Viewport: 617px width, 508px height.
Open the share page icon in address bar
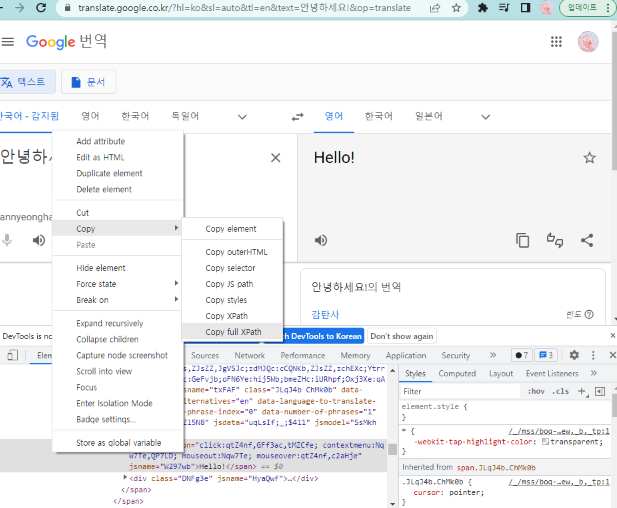435,8
